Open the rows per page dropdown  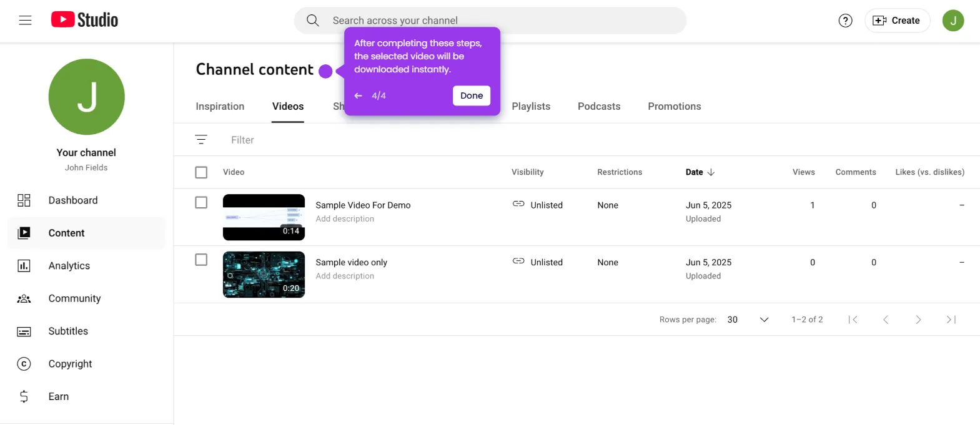coord(748,320)
